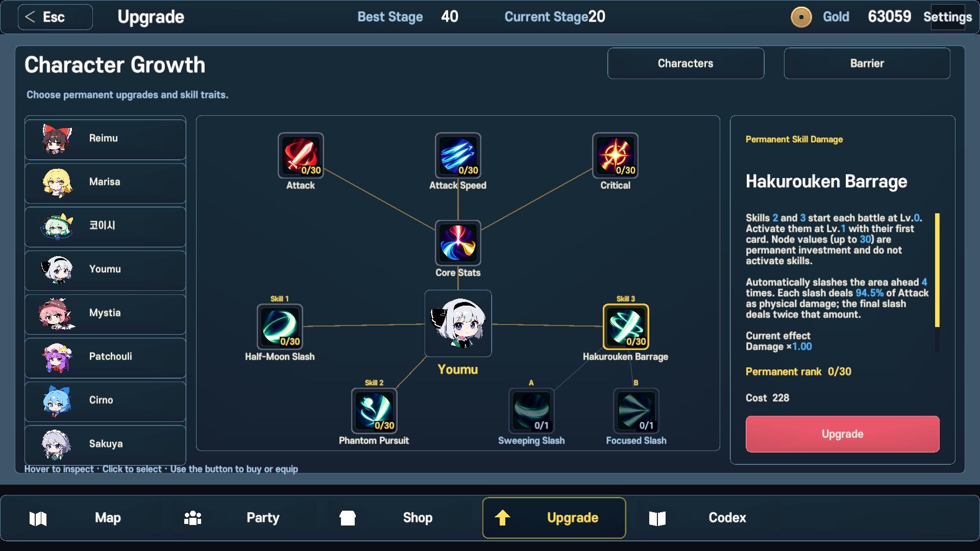Click the Gold amount 63059
The height and width of the screenshot is (551, 980).
pos(889,17)
